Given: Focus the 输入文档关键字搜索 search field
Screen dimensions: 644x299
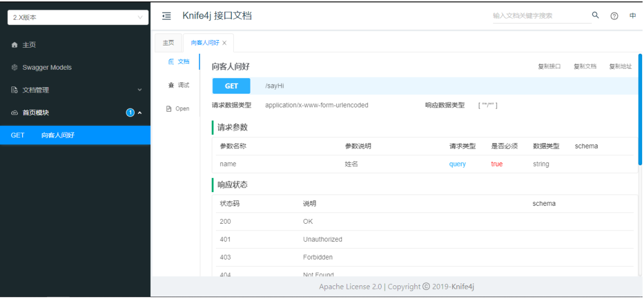Looking at the screenshot, I should (541, 16).
